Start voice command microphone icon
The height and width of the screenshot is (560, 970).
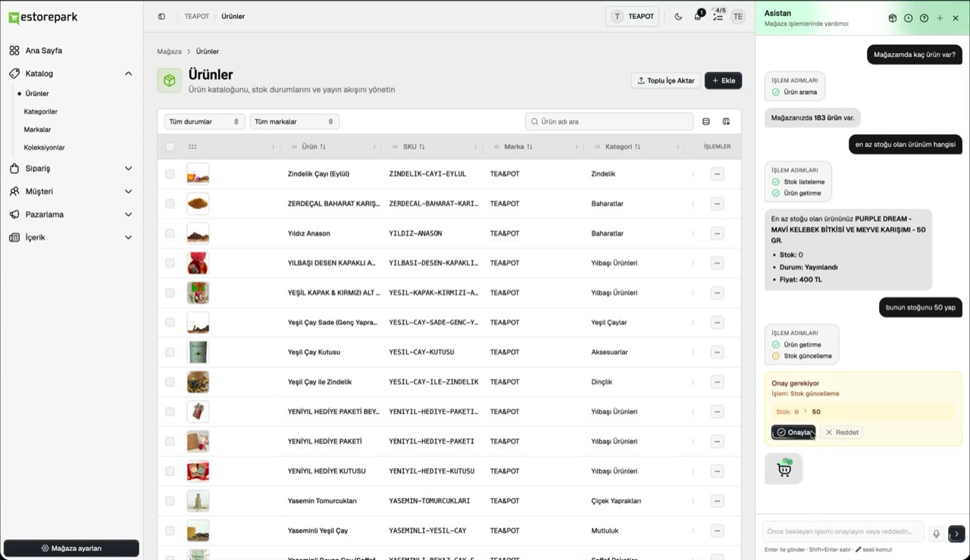coord(937,533)
